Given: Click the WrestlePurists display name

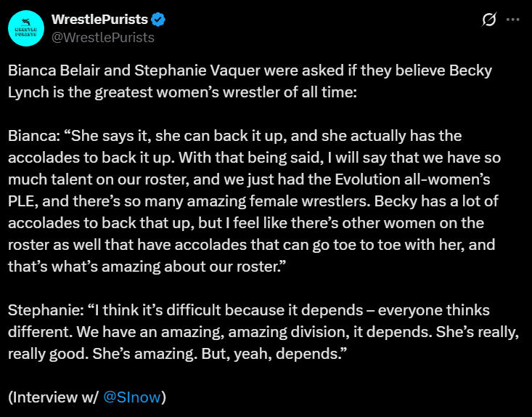Looking at the screenshot, I should click(x=99, y=20).
